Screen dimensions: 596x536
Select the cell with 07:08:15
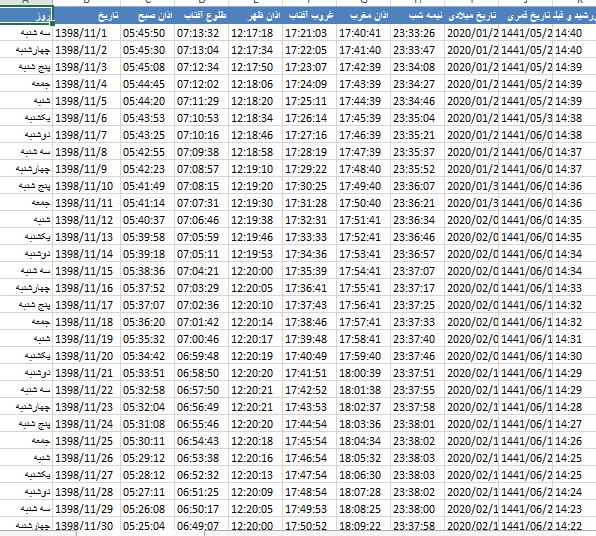tap(201, 186)
